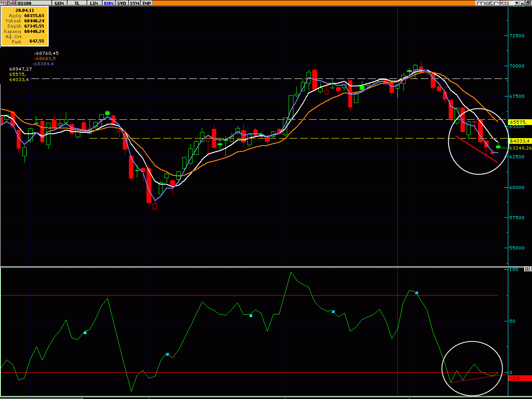Maximize the indicator pane with its square button
This screenshot has width=532, height=399.
(x=526, y=270)
